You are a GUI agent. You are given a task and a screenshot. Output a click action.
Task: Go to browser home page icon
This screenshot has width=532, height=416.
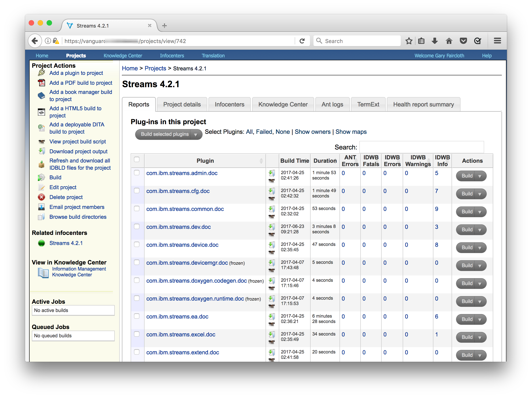click(x=449, y=41)
